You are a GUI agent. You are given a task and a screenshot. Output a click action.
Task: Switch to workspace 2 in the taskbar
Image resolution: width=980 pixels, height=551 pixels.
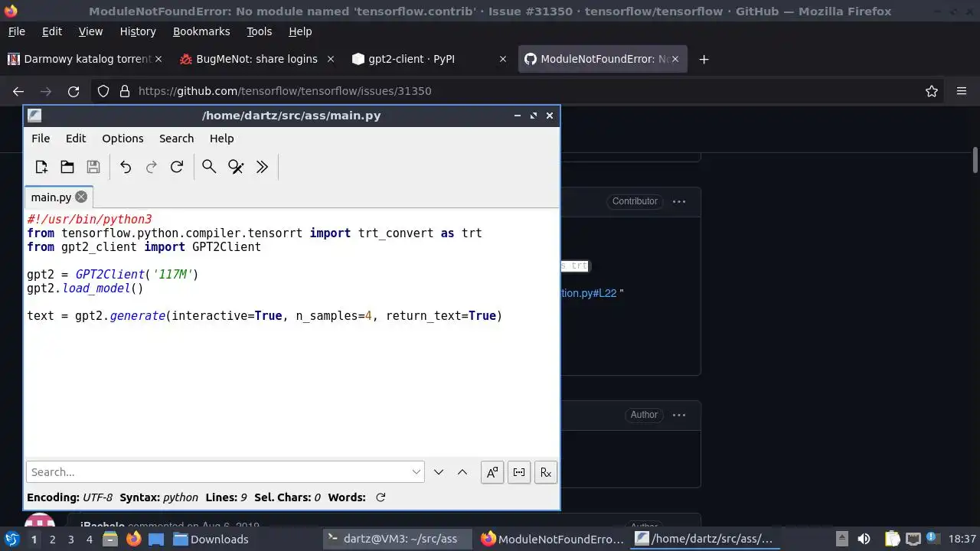pos(52,539)
